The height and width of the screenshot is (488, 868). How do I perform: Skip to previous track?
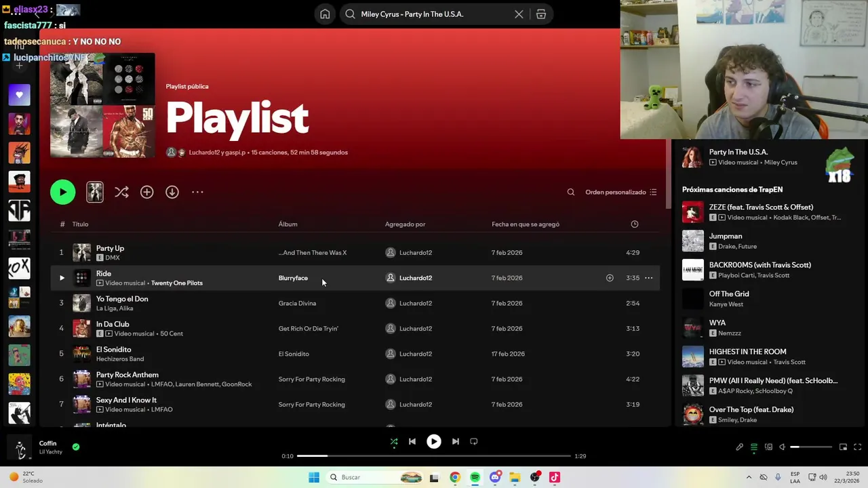coord(412,441)
